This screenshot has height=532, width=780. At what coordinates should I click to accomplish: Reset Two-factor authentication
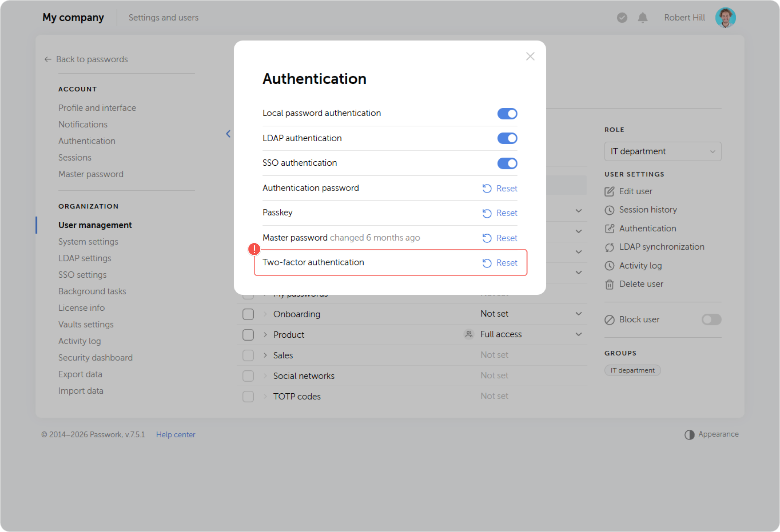click(500, 262)
